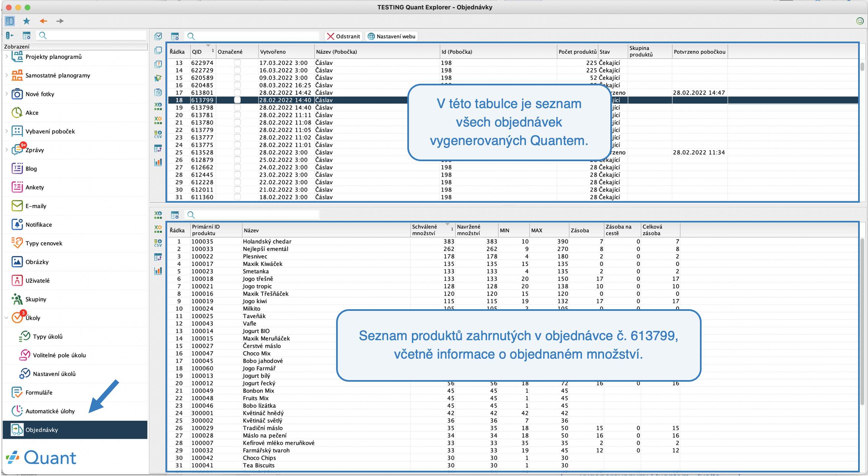
Task: Open orders table column settings icon
Action: point(175,36)
